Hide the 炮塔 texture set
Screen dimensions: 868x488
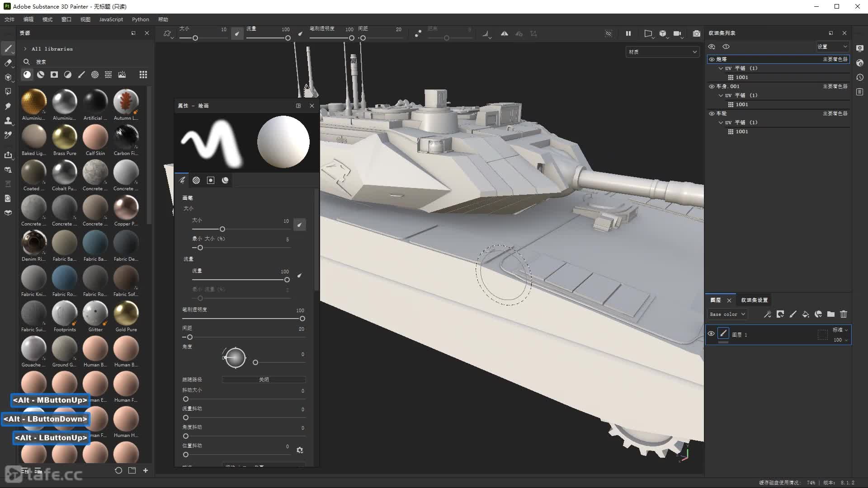(712, 59)
